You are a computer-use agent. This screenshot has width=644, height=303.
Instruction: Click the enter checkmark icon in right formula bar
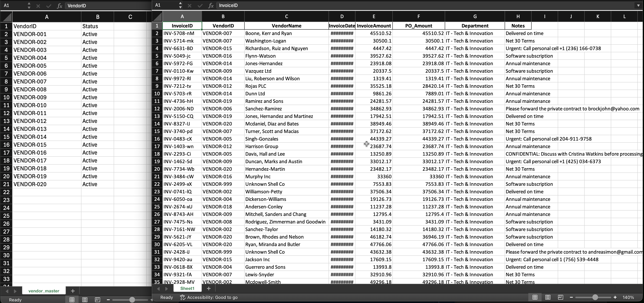(200, 5)
